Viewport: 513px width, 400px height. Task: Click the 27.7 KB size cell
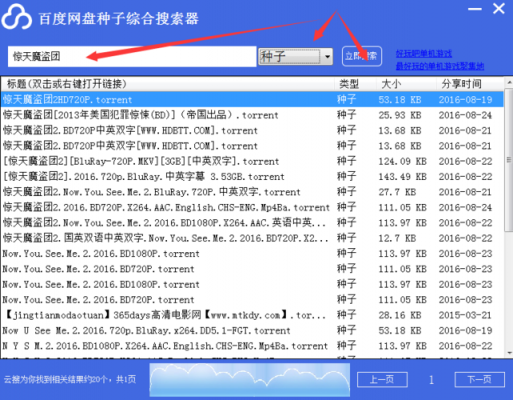397,192
